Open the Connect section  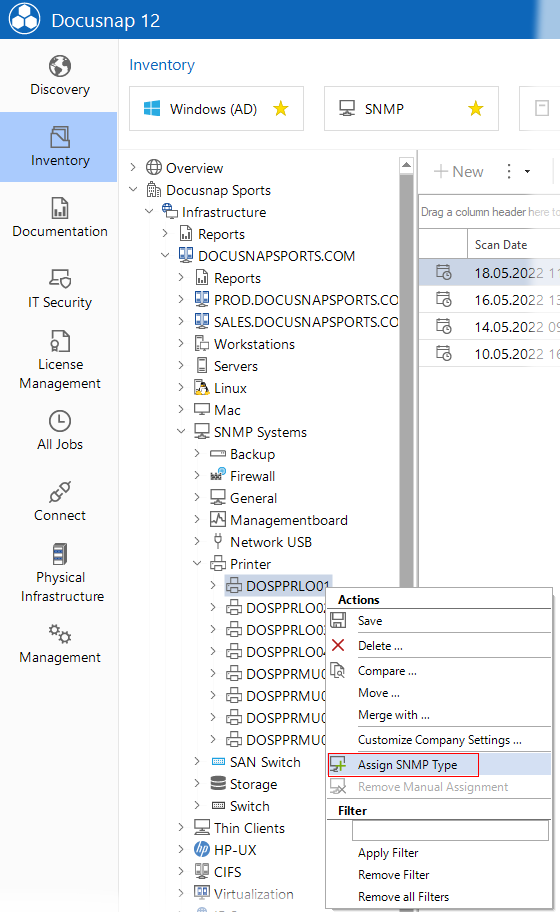pos(59,501)
